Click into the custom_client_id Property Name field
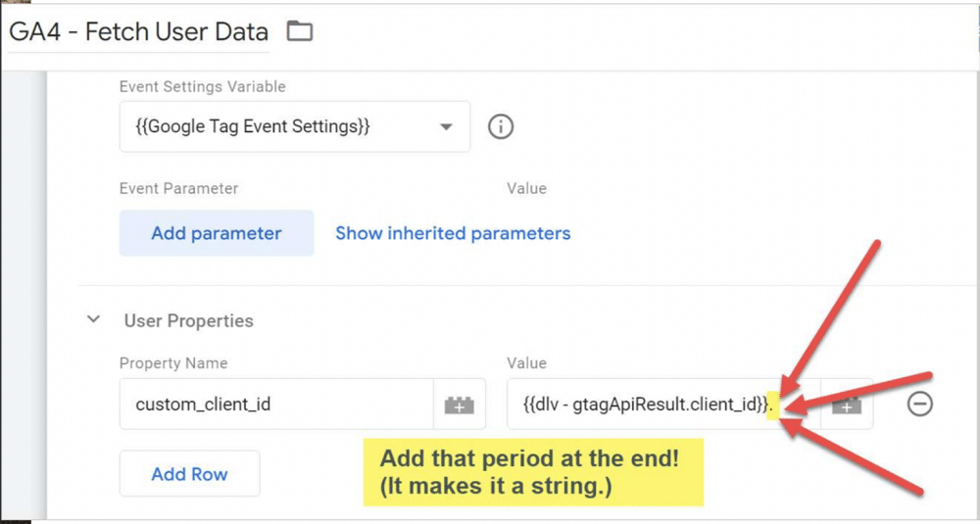980x524 pixels. tap(274, 404)
